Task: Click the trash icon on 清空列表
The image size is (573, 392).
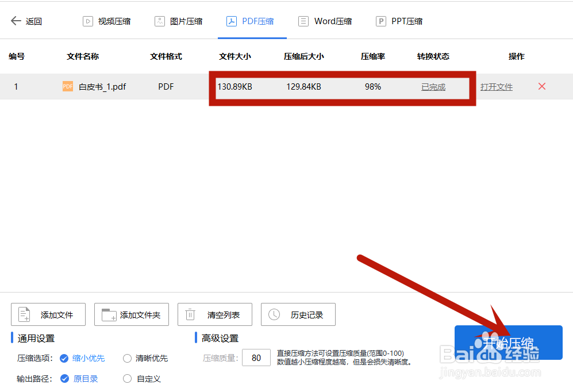Action: [x=190, y=314]
